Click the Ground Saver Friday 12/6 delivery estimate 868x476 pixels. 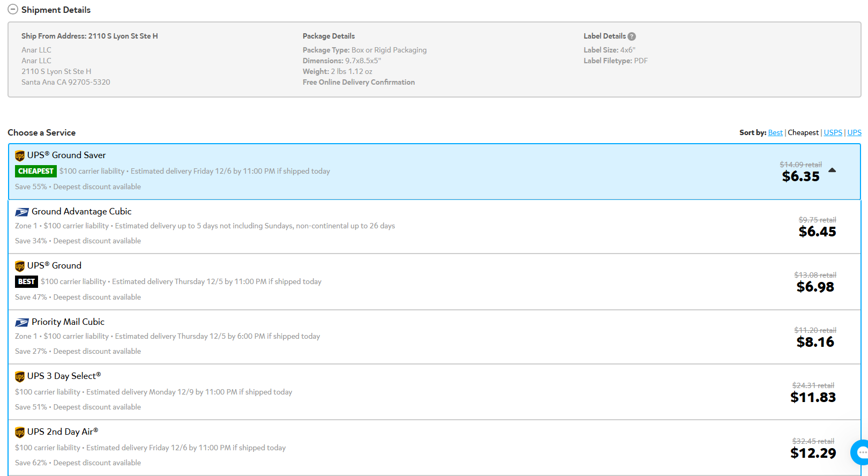(x=230, y=171)
